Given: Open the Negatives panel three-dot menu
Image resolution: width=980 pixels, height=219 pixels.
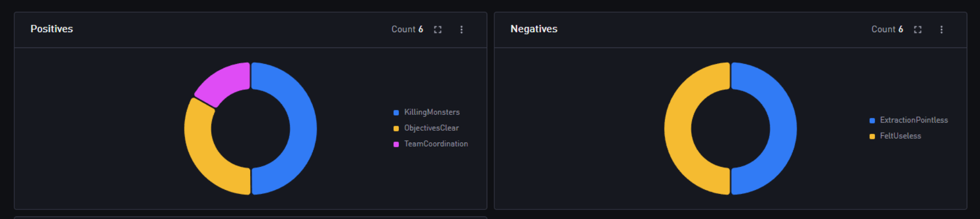Looking at the screenshot, I should 941,30.
